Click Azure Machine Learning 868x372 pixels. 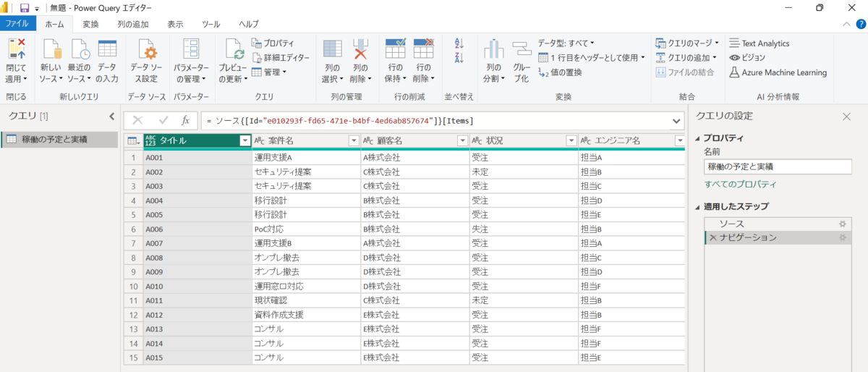click(778, 72)
